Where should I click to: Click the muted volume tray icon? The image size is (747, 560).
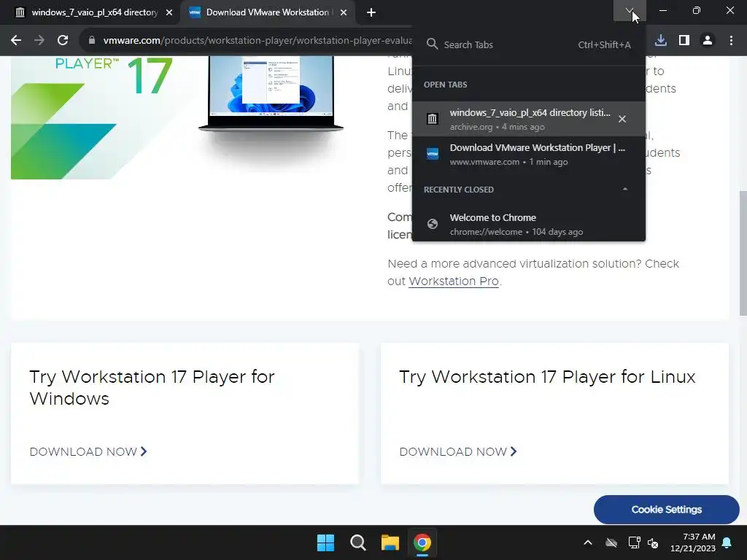(653, 542)
